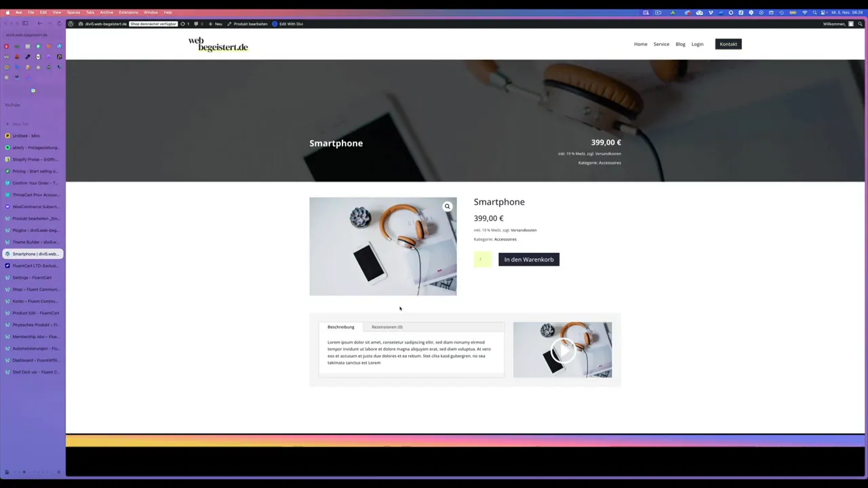Open the Control Center from the macOS menu bar
The width and height of the screenshot is (868, 488).
[823, 12]
